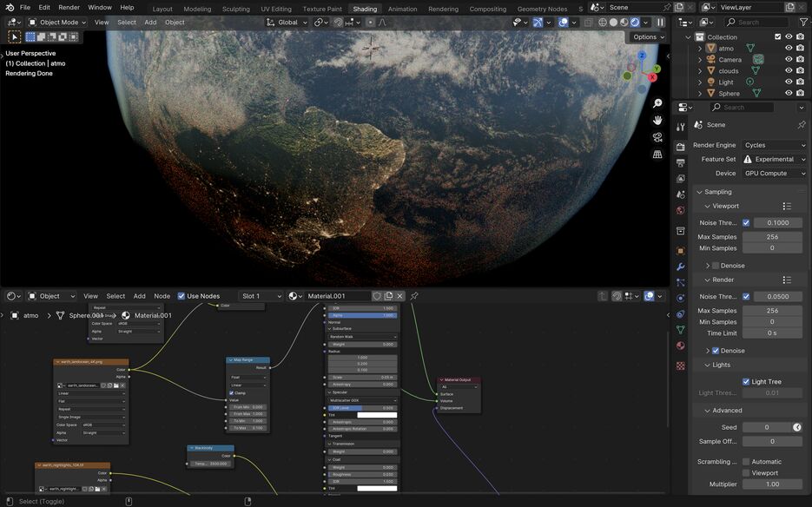Click the Options button in the viewport
The width and height of the screenshot is (812, 507).
point(648,37)
